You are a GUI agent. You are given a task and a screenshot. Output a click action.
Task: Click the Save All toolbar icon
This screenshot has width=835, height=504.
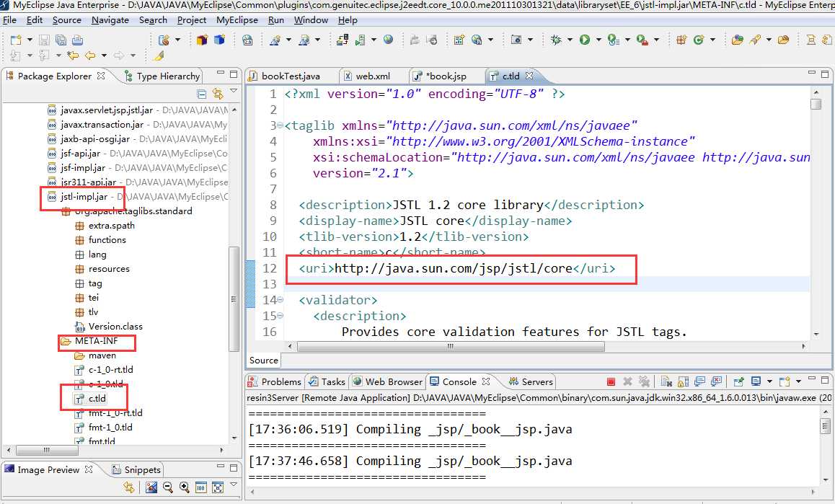point(61,40)
